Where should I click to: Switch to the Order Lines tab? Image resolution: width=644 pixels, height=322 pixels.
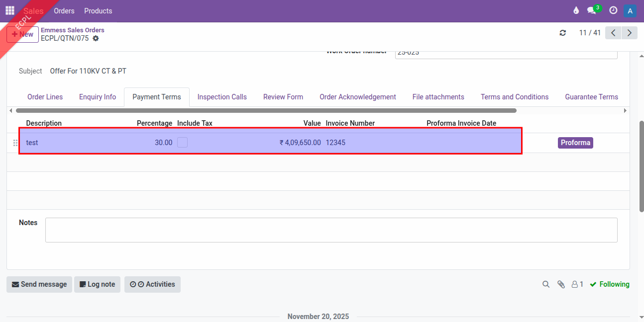[x=45, y=97]
